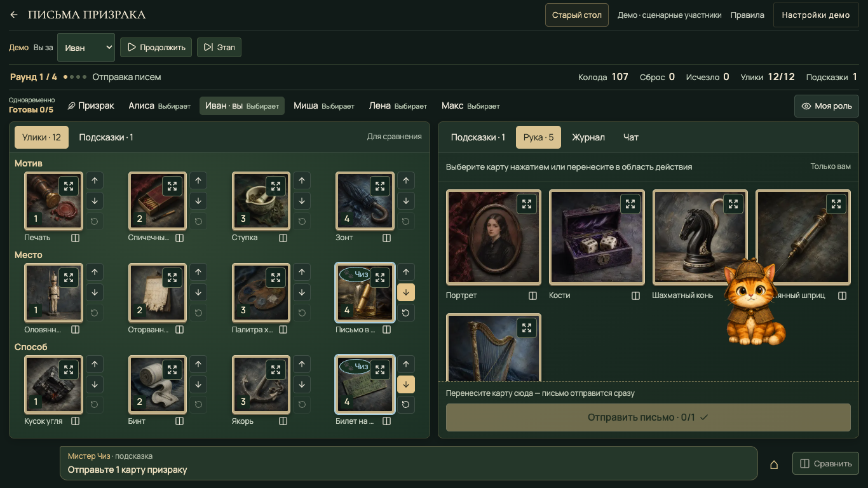Expand the Портрет card image
Viewport: 868px width, 488px height.
(x=526, y=204)
